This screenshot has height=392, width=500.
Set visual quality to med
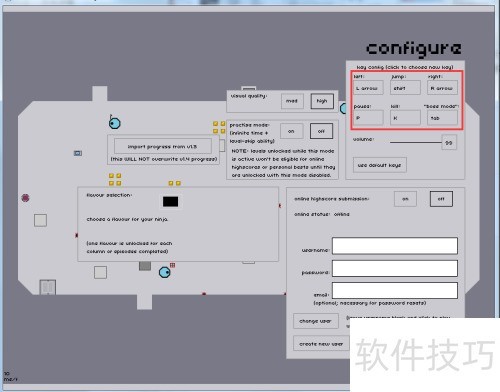point(292,101)
